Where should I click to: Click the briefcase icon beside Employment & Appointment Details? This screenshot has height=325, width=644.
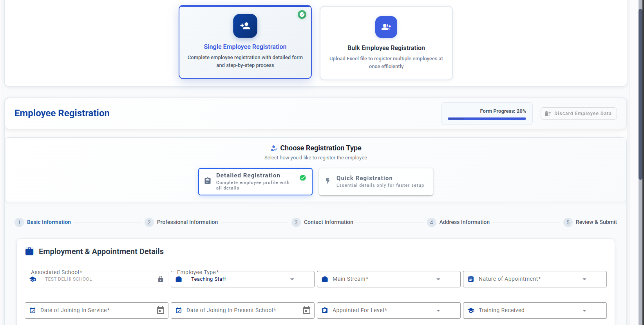point(29,251)
